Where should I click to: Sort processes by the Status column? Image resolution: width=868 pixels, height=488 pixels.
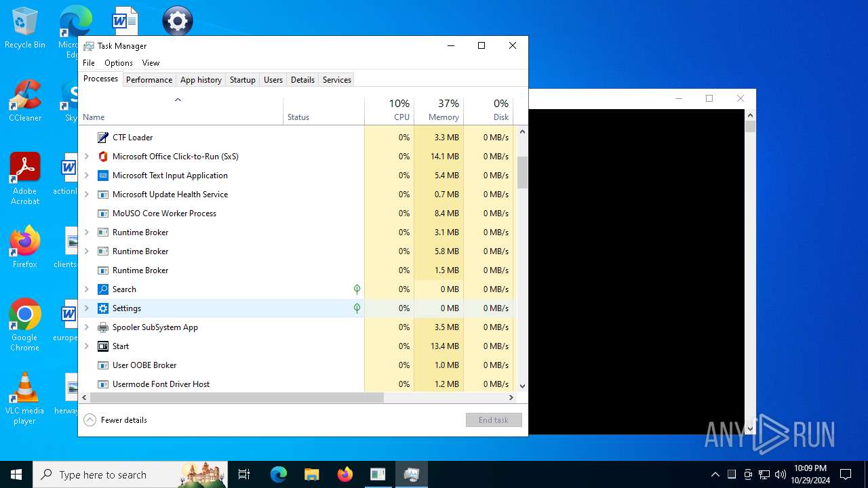click(323, 111)
